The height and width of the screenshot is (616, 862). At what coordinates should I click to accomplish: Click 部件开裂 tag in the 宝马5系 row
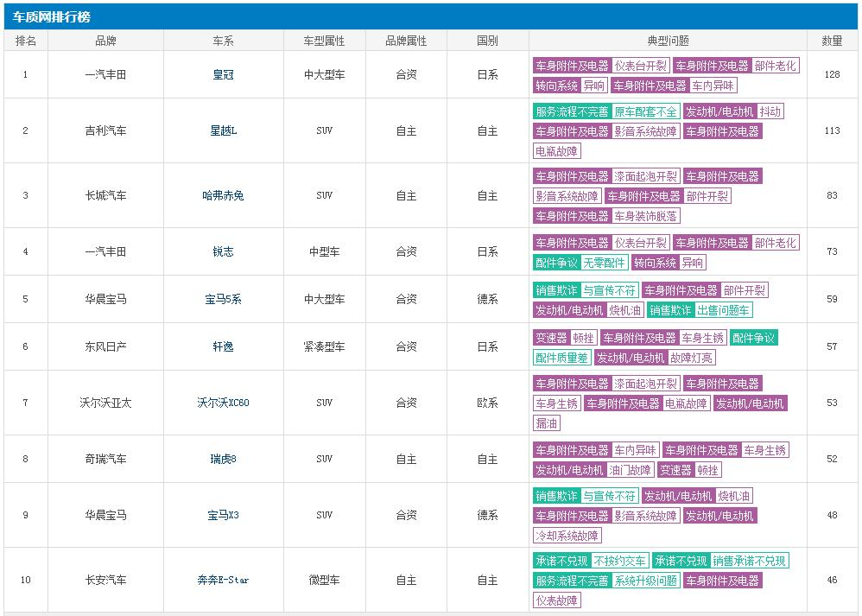click(745, 290)
